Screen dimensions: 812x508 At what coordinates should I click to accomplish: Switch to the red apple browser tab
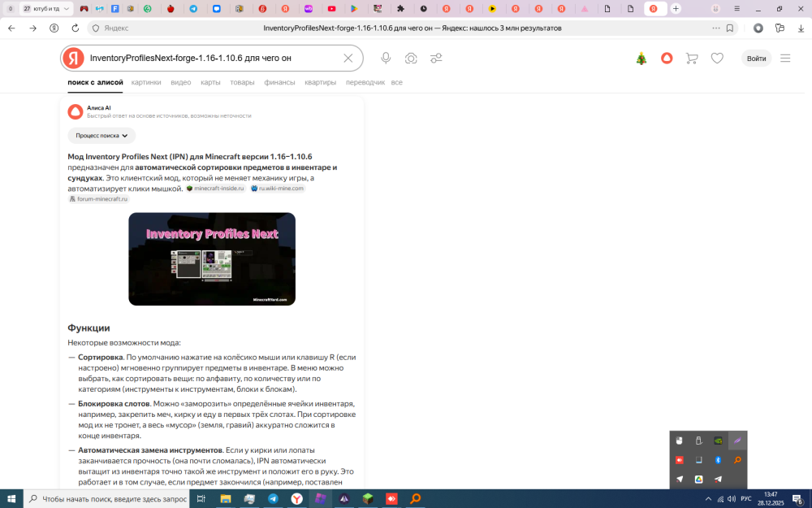(171, 9)
